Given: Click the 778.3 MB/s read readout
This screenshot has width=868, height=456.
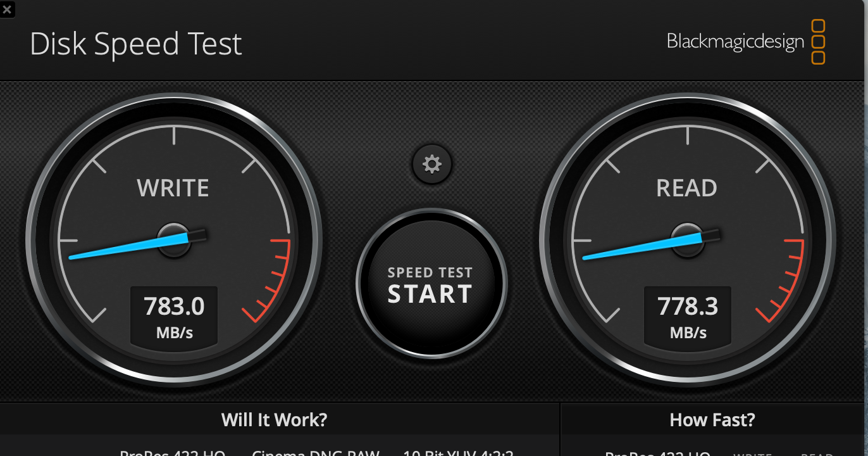Looking at the screenshot, I should pos(688,316).
